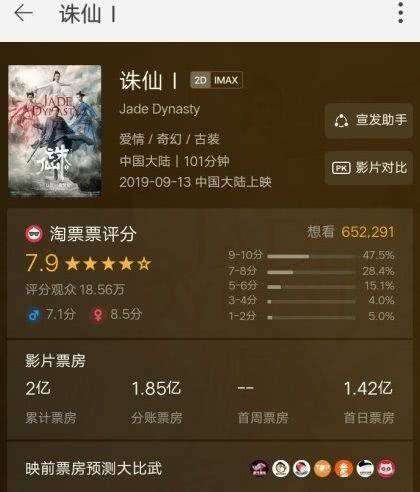This screenshot has height=492, width=420.
Task: Go back using the arrow icon
Action: tap(24, 14)
